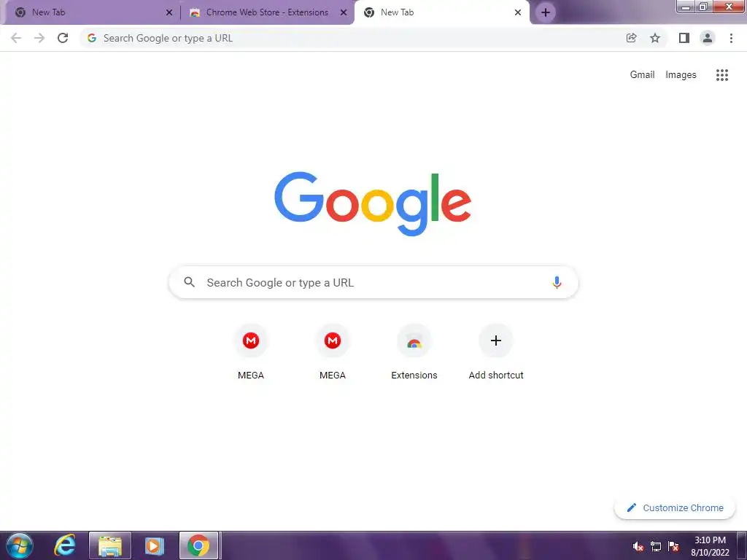This screenshot has width=747, height=560.
Task: Open the Gmail link
Action: tap(642, 75)
